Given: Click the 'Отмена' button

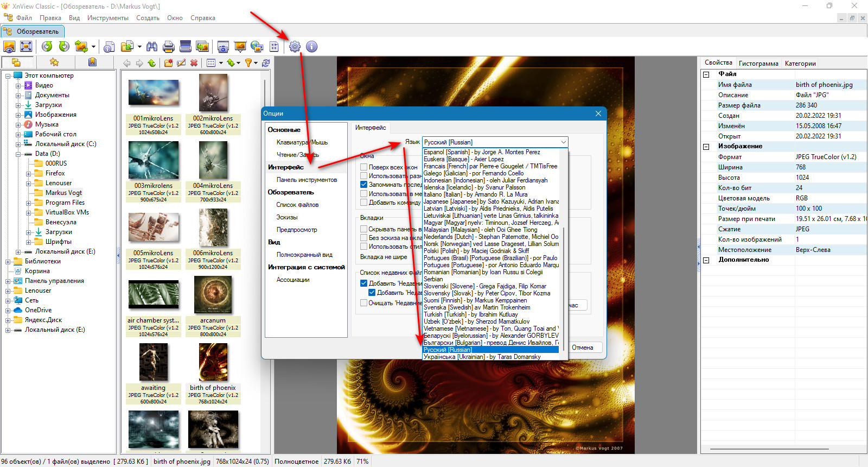Looking at the screenshot, I should (x=582, y=348).
